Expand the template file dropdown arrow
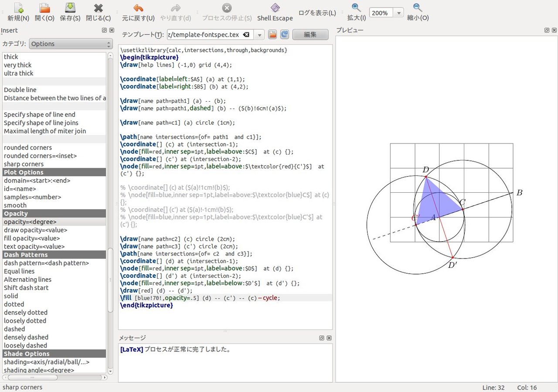 point(259,35)
